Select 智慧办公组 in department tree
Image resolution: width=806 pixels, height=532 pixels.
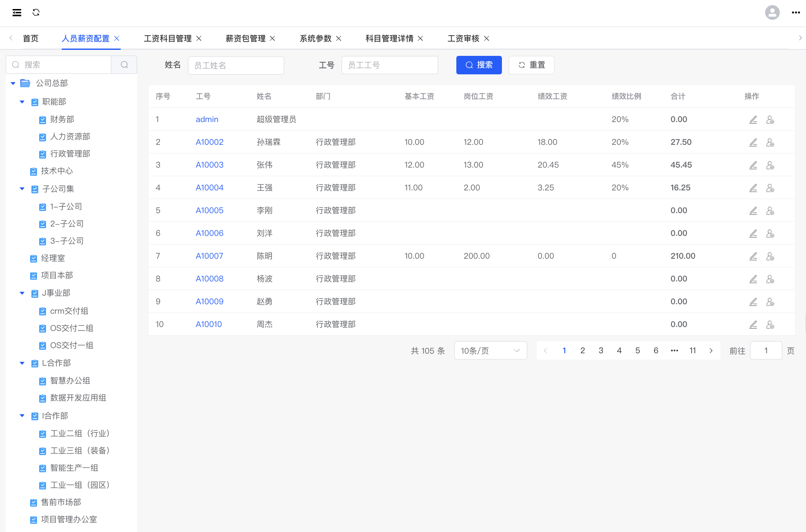pos(70,381)
